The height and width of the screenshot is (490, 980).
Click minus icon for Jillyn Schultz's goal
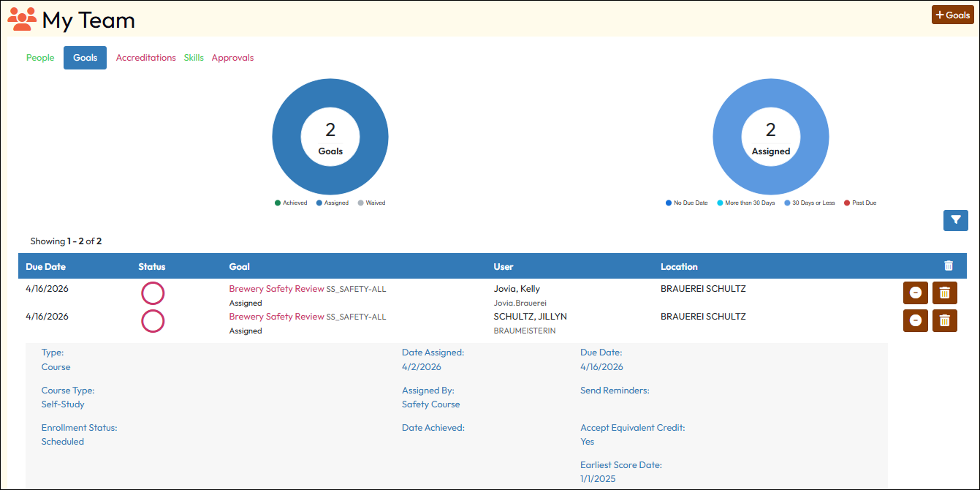click(915, 320)
